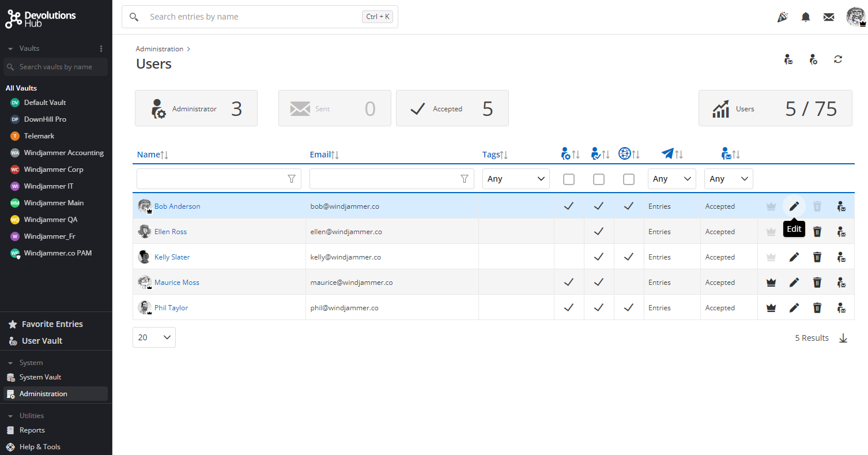The height and width of the screenshot is (455, 868).
Task: Refresh the users list
Action: tap(838, 59)
